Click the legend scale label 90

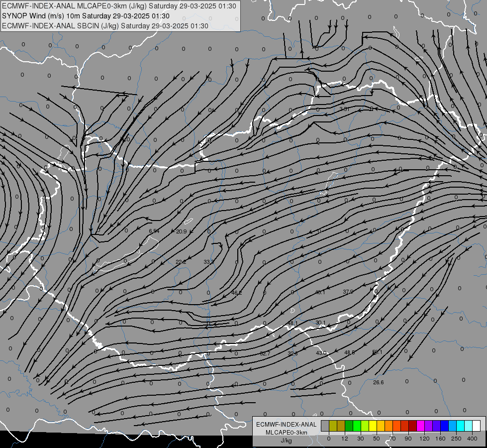(408, 439)
